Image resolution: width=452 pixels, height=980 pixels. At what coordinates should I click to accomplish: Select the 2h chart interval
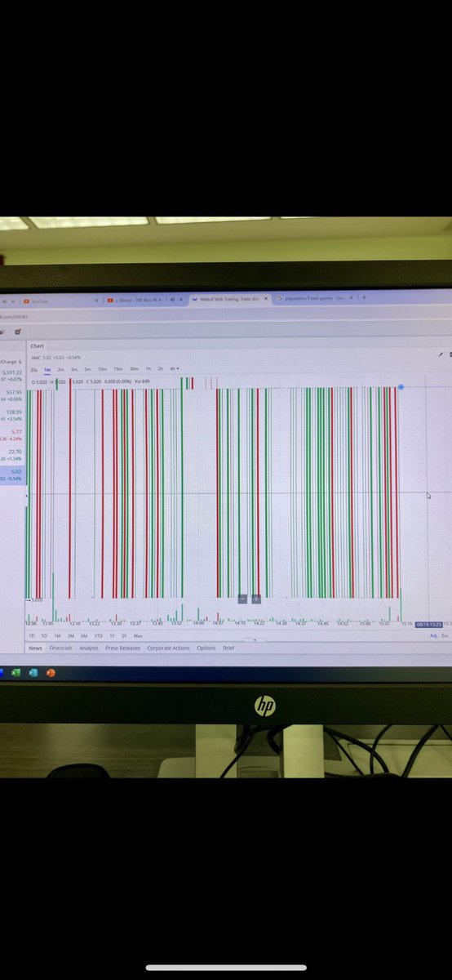[160, 369]
